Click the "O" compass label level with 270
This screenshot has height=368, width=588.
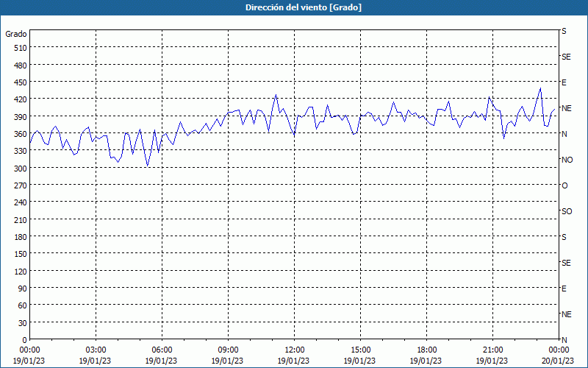564,186
